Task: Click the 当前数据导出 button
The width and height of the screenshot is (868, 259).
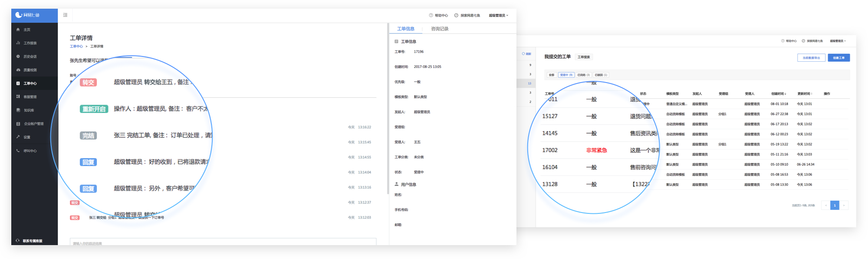Action: (x=811, y=58)
